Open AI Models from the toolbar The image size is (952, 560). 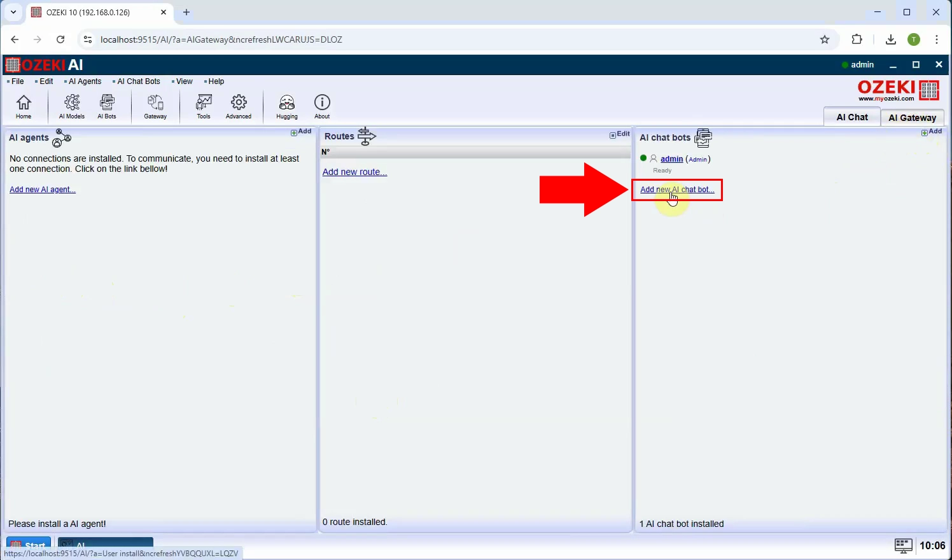tap(72, 106)
